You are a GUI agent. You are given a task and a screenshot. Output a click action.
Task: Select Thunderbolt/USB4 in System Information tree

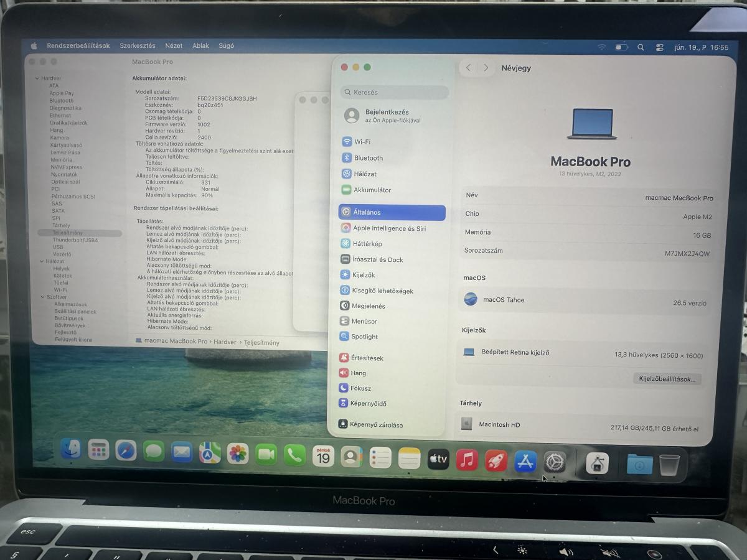75,240
